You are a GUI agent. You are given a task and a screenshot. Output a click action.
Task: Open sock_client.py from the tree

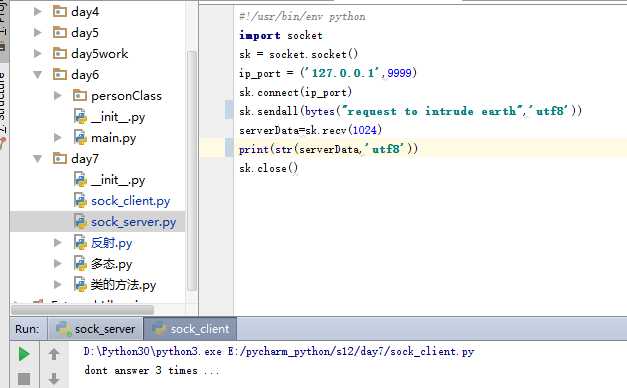(131, 201)
